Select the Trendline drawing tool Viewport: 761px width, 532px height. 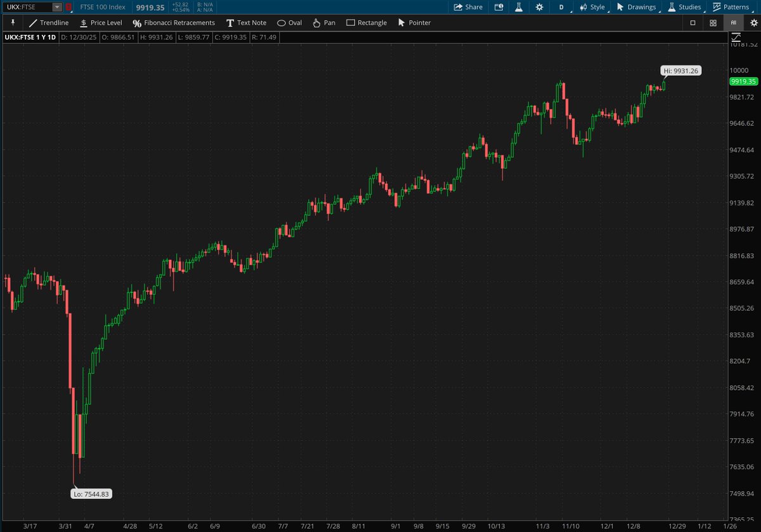click(x=48, y=22)
